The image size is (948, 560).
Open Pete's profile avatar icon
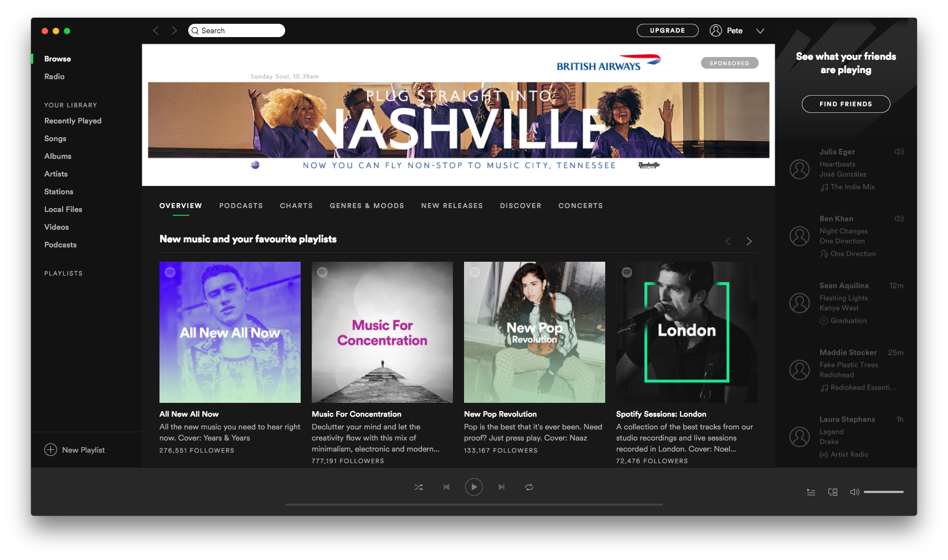716,30
